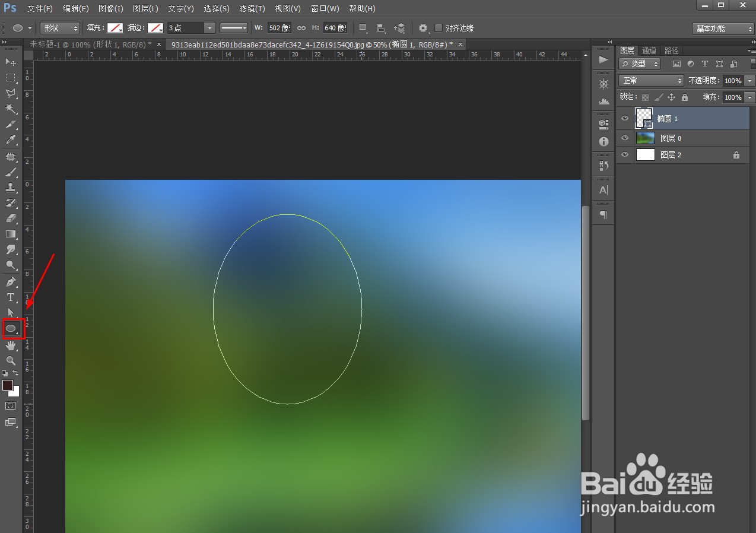Open the path alignment options icon
The image size is (756, 533).
tap(381, 28)
